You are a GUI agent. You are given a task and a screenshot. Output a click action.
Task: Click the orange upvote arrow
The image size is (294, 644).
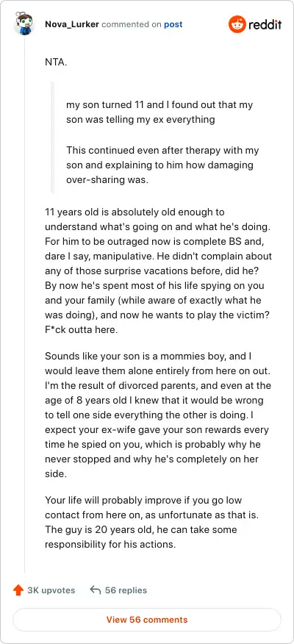[18, 590]
